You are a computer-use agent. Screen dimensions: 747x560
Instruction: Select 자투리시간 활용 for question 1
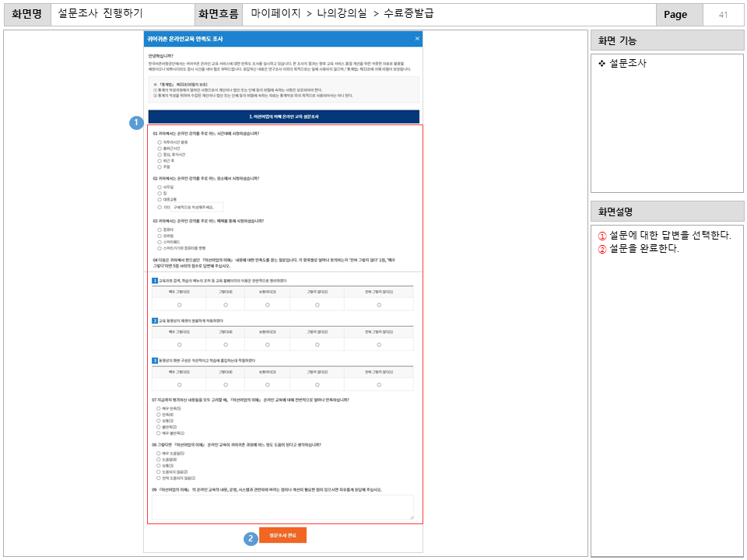pyautogui.click(x=159, y=142)
